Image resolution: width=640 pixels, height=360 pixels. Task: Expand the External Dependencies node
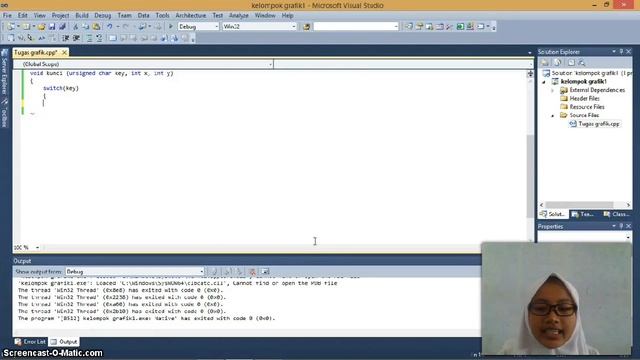click(553, 91)
